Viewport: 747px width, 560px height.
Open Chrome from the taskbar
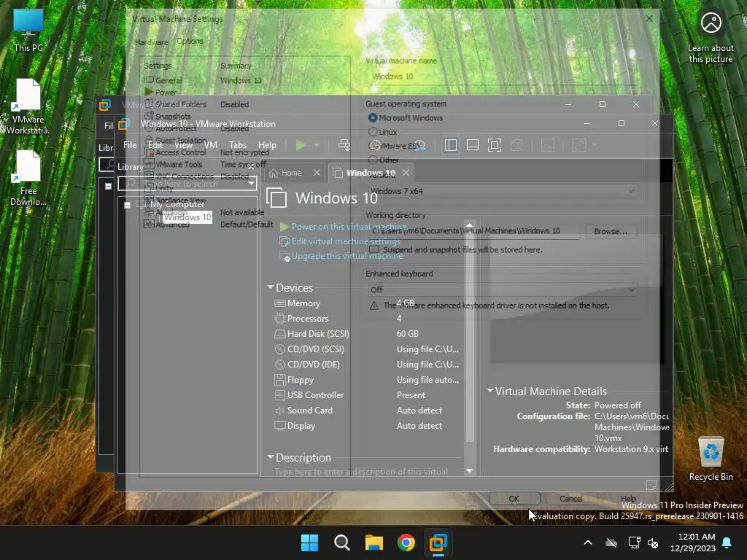(x=406, y=542)
